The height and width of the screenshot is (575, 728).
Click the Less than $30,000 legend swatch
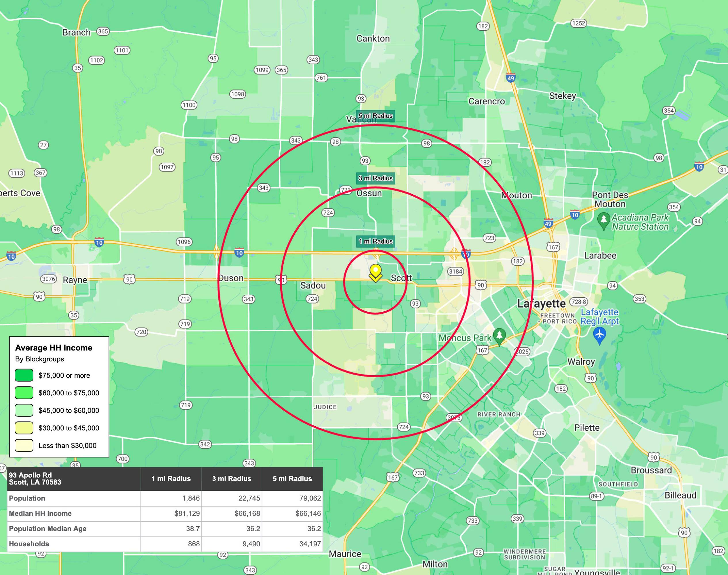click(x=24, y=445)
